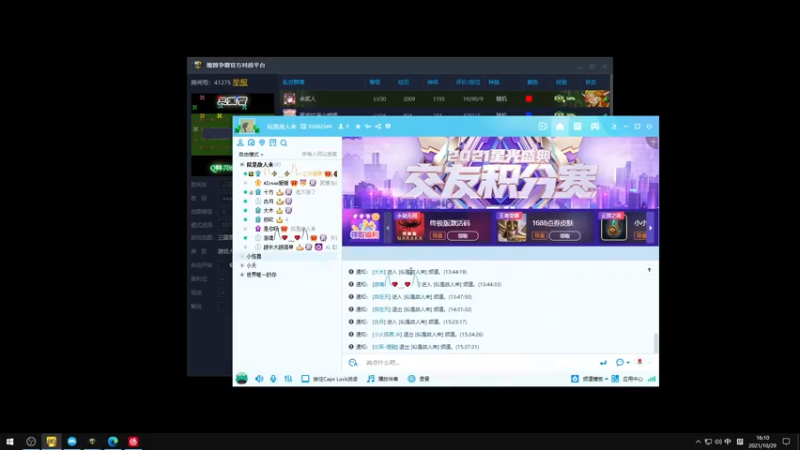Toggle the second settings checkbox in platform window
The width and height of the screenshot is (800, 450).
coord(221,279)
